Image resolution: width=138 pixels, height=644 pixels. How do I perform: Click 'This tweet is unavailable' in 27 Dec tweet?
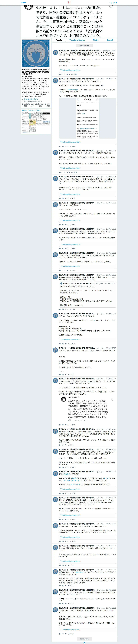[x=88, y=537]
